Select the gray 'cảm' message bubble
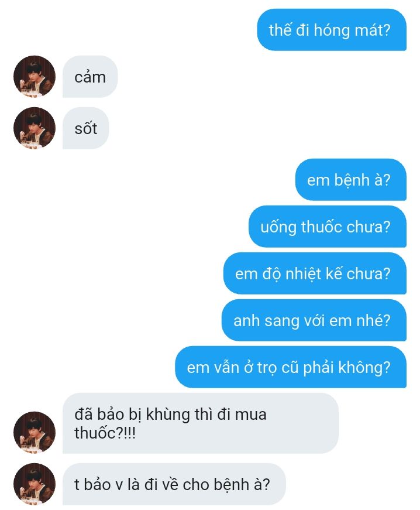The image size is (420, 510). pyautogui.click(x=90, y=77)
